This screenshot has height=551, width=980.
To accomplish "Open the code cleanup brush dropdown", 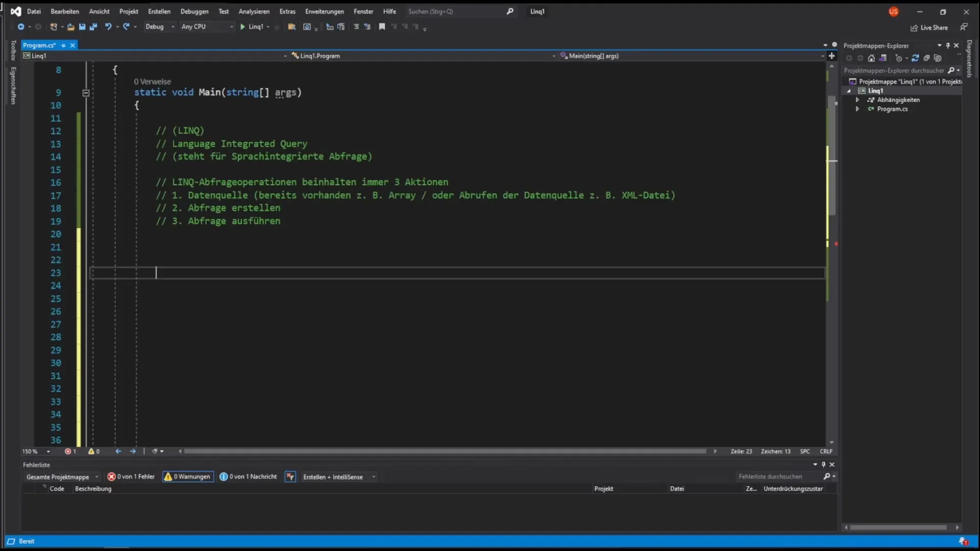I will click(x=158, y=451).
